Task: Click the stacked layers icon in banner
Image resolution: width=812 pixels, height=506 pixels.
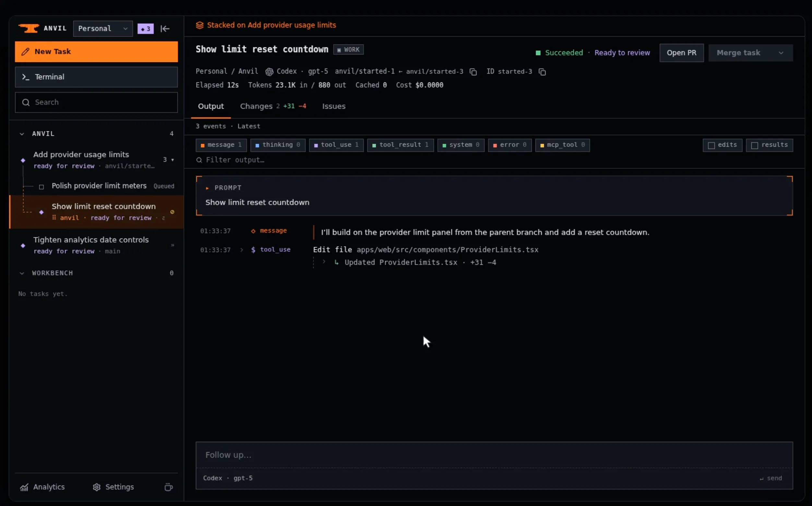Action: tap(200, 25)
